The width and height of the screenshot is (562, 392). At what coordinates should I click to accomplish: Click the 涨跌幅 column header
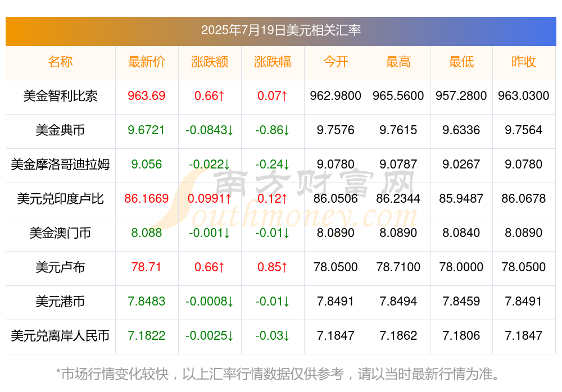coord(273,62)
